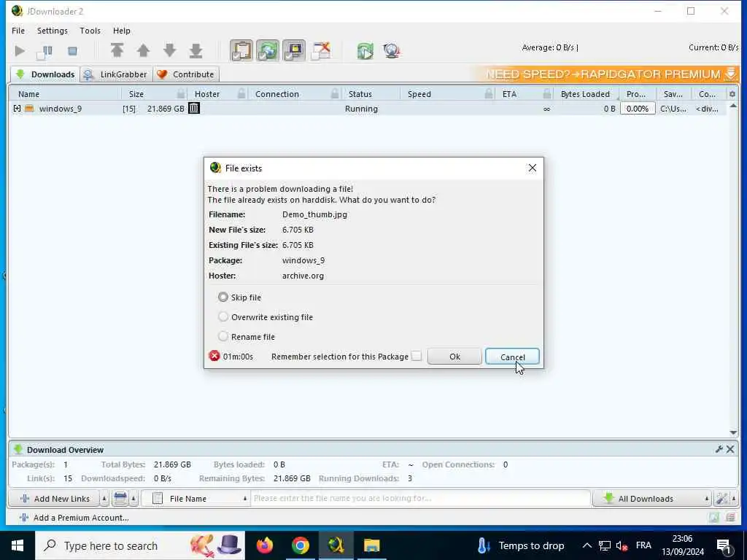Close the File exists dialog
747x560 pixels.
pos(532,168)
